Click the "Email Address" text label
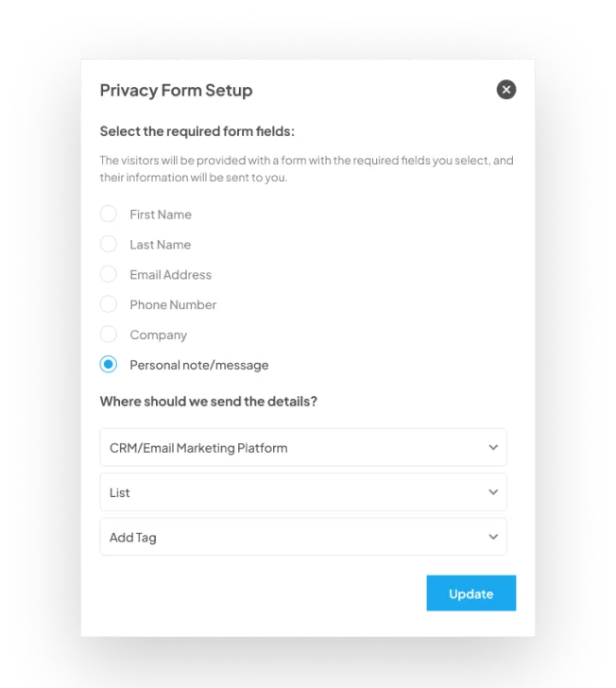This screenshot has width=616, height=688. pyautogui.click(x=171, y=275)
